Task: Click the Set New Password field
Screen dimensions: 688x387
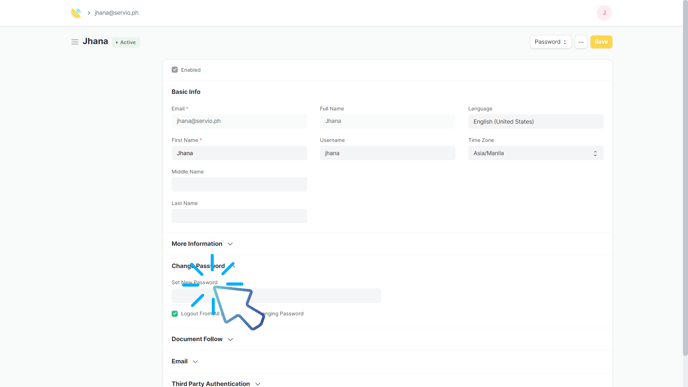Action: pyautogui.click(x=276, y=296)
